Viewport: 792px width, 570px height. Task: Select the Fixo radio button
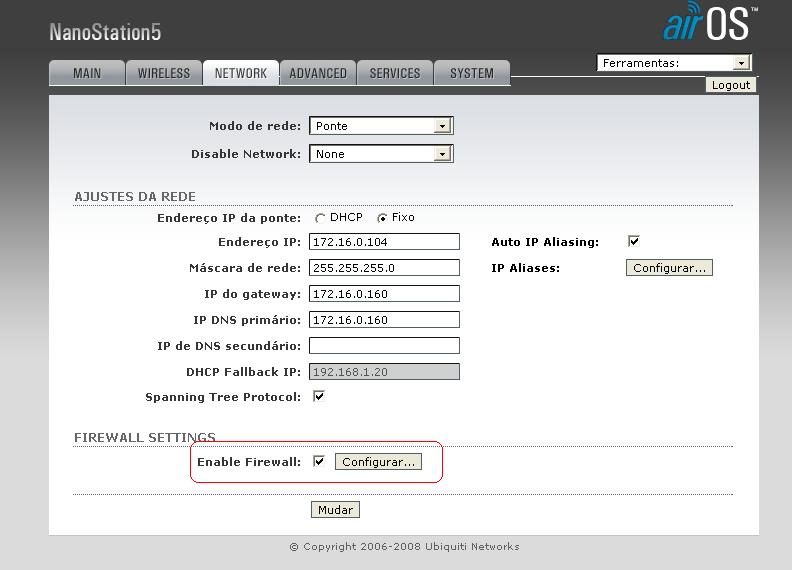pos(382,218)
